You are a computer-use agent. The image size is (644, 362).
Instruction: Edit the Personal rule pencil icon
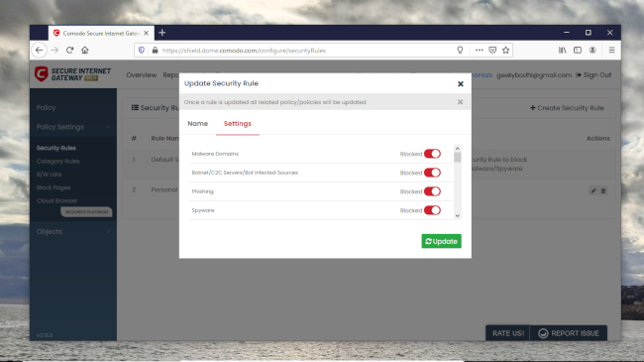[x=593, y=190]
